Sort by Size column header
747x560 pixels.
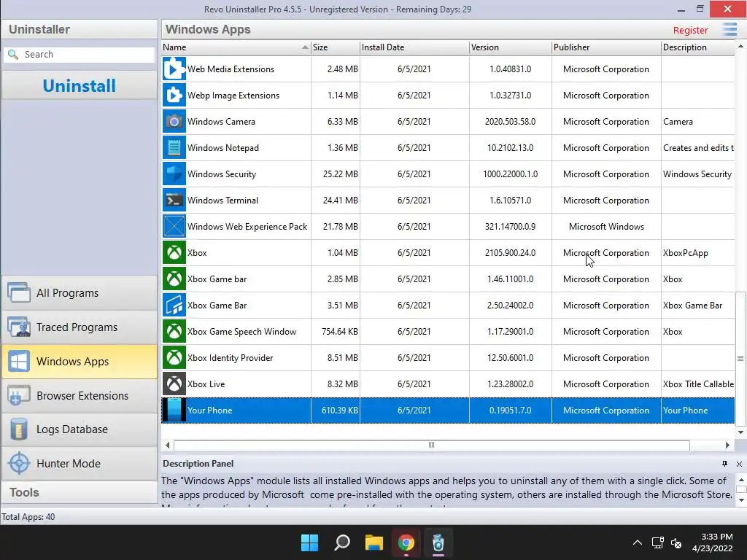click(336, 47)
